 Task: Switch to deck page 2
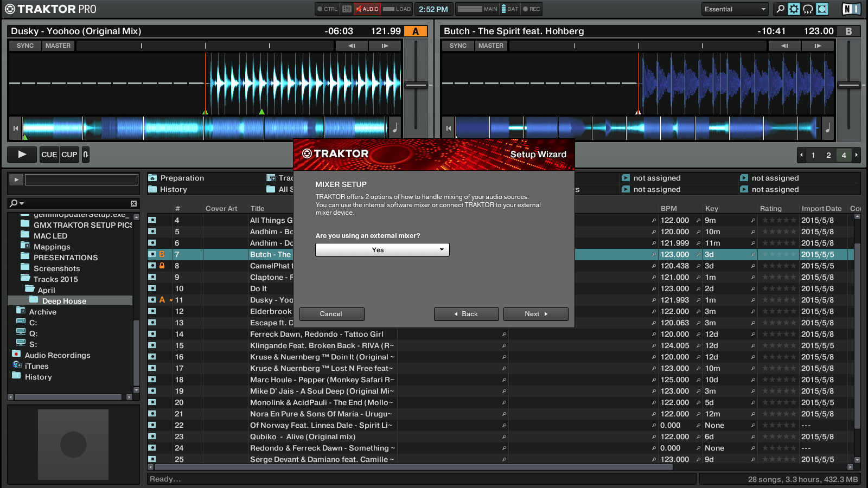(x=828, y=155)
